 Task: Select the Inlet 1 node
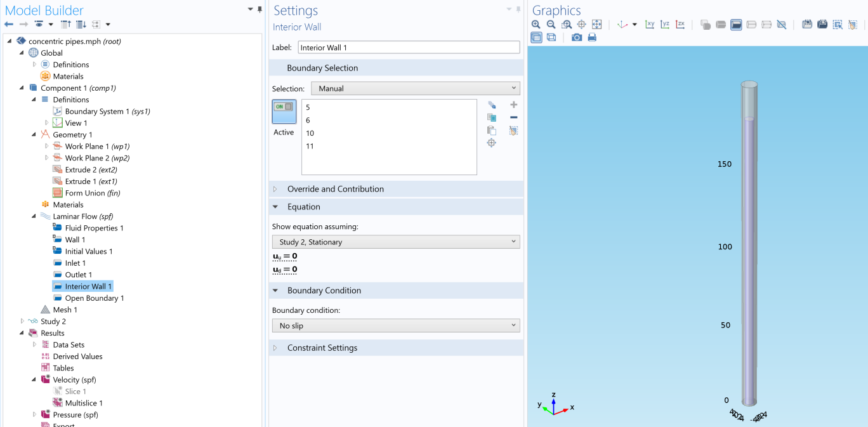(75, 263)
